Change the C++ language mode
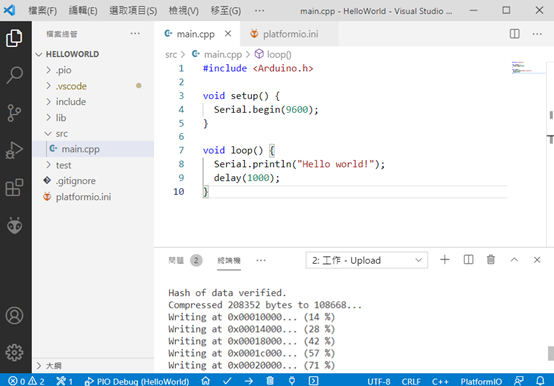Image resolution: width=554 pixels, height=386 pixels. 440,381
